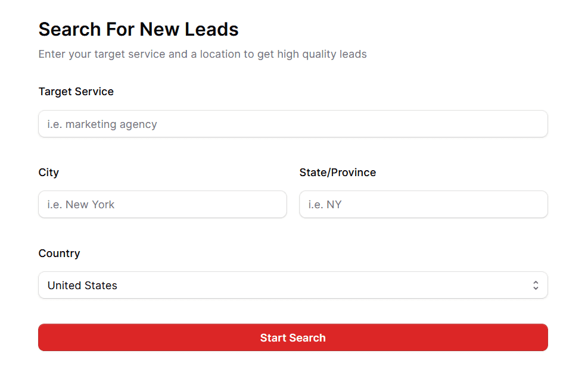
Task: Open the Country dropdown
Action: click(293, 285)
